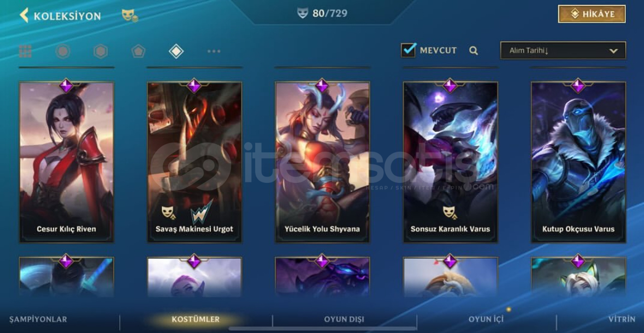Screen dimensions: 644x333
Task: Open the gold masks and coins icon
Action: point(130,16)
